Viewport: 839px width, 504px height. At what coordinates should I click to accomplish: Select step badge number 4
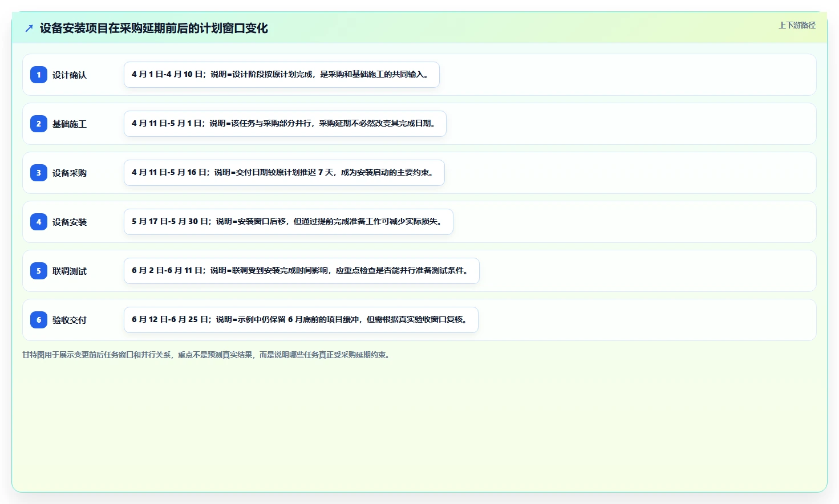click(x=39, y=222)
